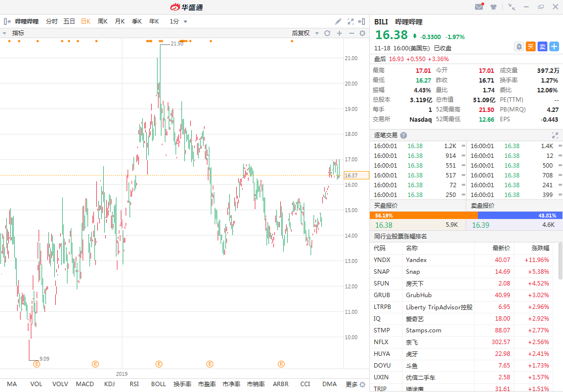Toggle the ARBR indicator
563x392 pixels.
pos(280,384)
